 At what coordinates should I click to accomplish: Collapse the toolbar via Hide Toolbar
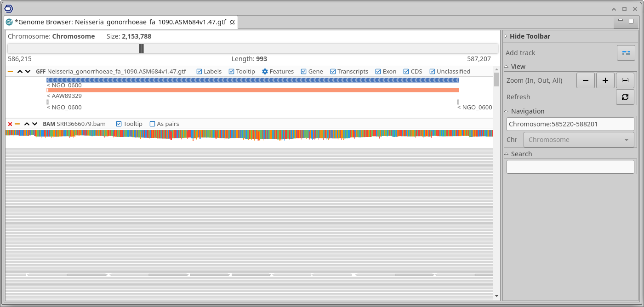pos(506,36)
